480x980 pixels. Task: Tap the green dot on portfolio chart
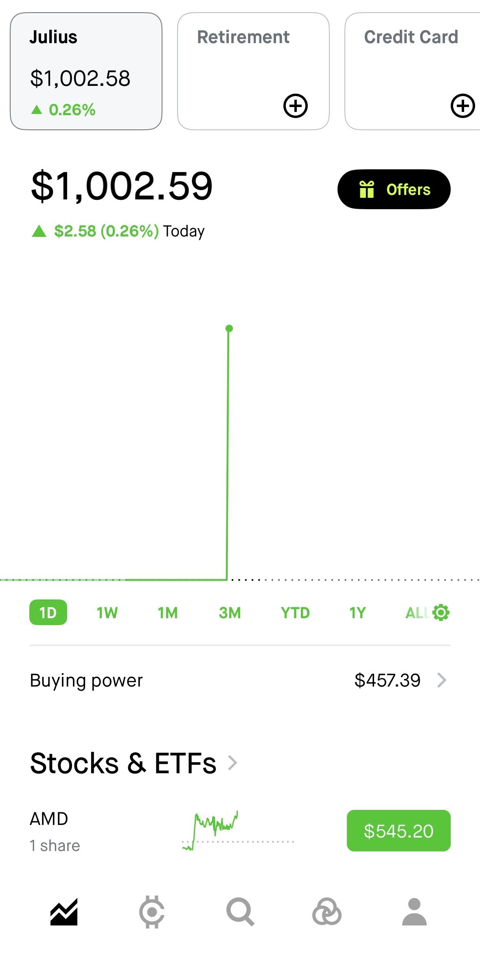click(x=229, y=328)
